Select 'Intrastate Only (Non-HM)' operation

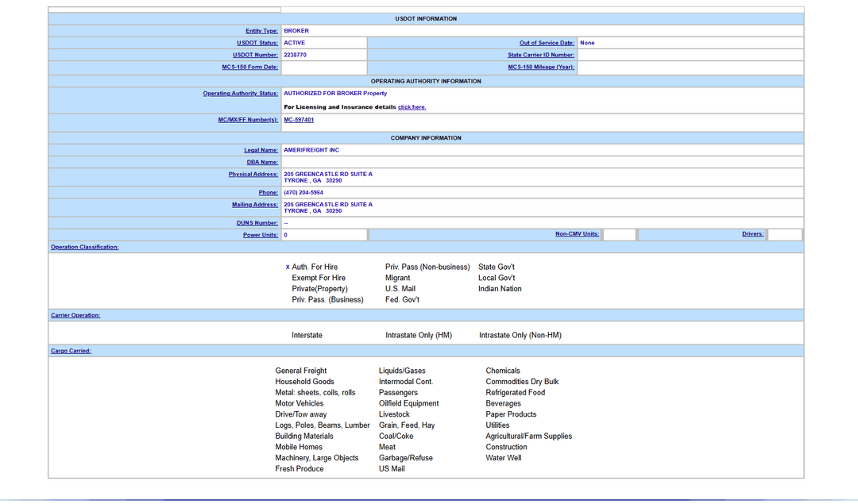coord(520,336)
